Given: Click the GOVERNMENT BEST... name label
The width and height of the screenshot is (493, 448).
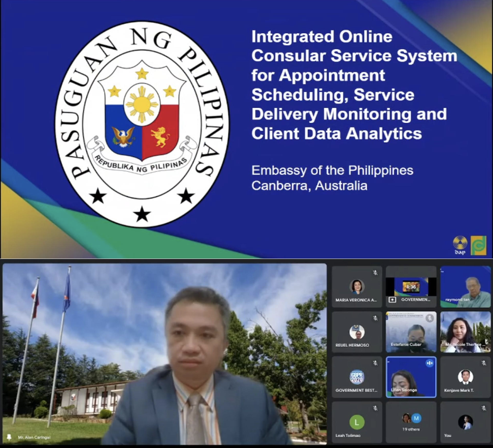Looking at the screenshot, I should [356, 390].
